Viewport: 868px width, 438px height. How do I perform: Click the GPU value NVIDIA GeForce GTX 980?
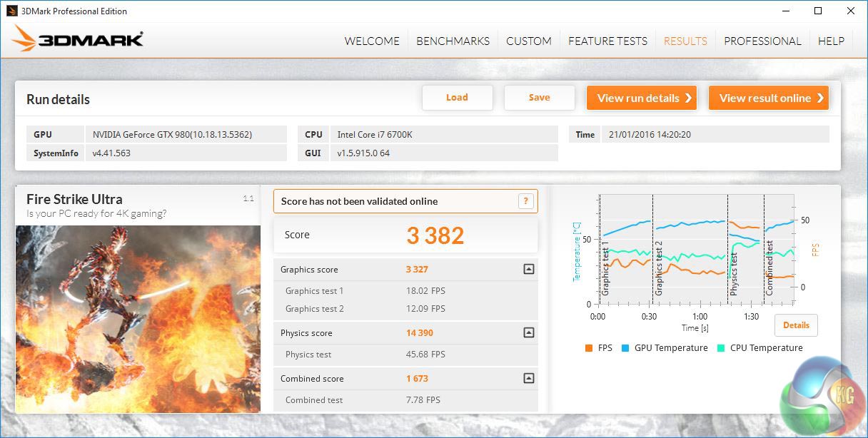coord(172,134)
